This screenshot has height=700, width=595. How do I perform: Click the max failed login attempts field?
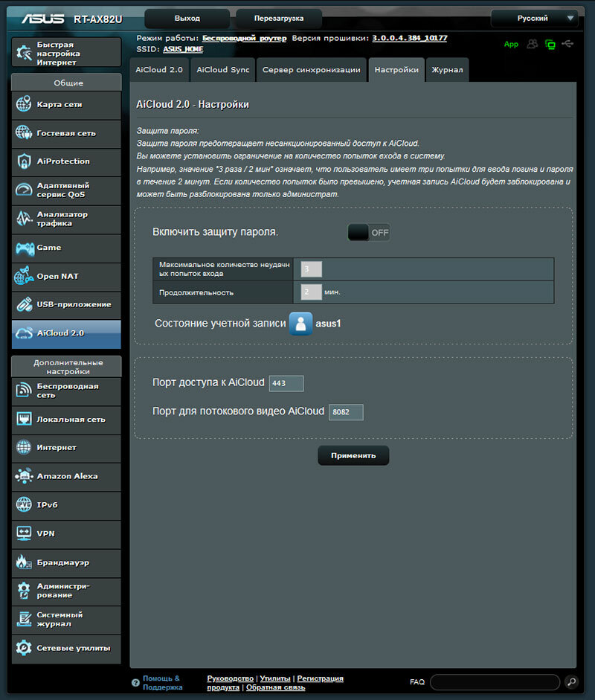(x=311, y=269)
